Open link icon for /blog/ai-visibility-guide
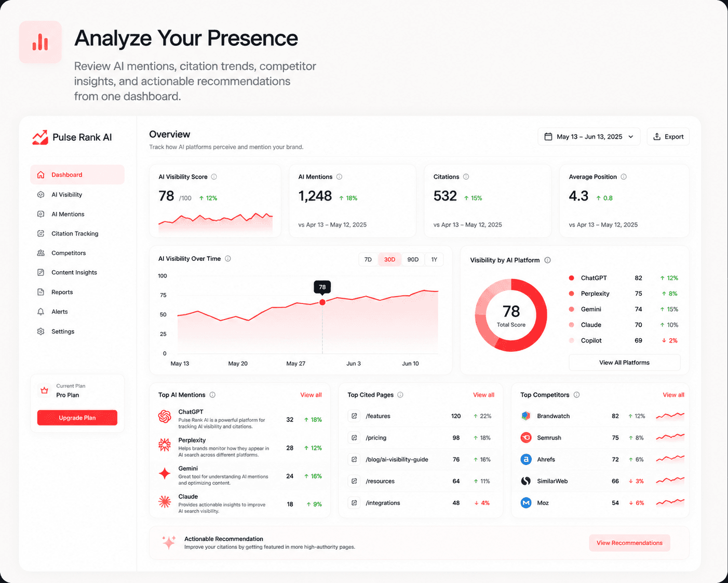Screen dimensions: 728x583 (x=354, y=459)
